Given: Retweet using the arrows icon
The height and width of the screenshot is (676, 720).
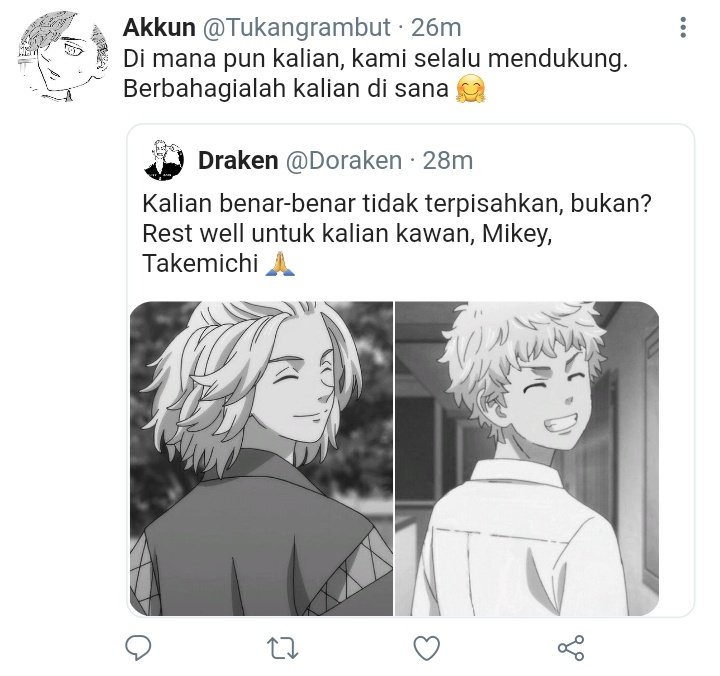Looking at the screenshot, I should [x=282, y=648].
